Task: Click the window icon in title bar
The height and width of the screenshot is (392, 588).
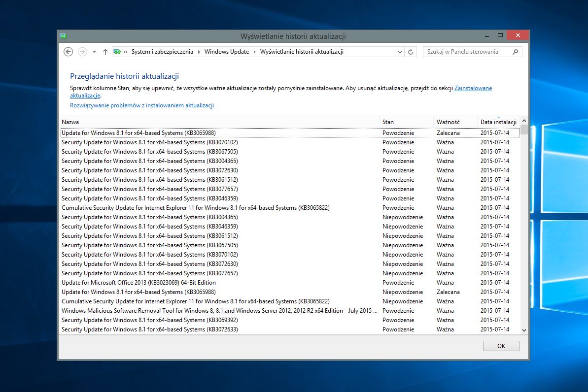Action: [63, 36]
